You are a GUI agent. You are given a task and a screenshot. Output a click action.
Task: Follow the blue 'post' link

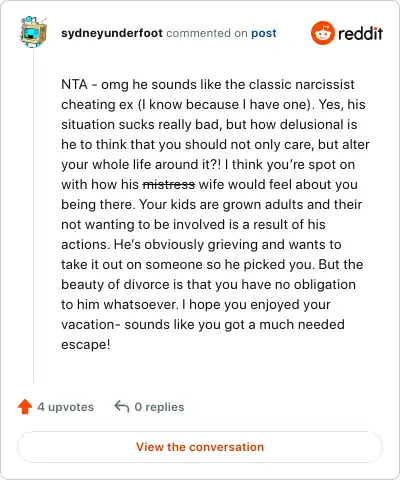coord(264,33)
